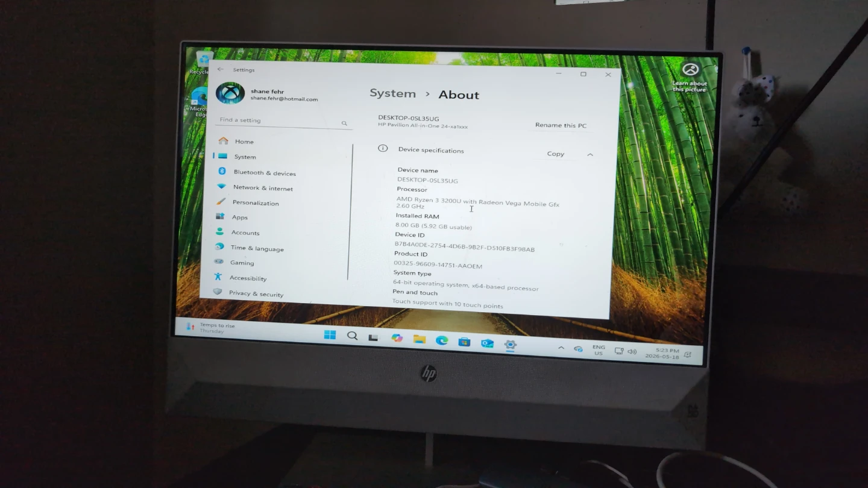Open the network tray icon
The height and width of the screenshot is (488, 868).
[618, 351]
